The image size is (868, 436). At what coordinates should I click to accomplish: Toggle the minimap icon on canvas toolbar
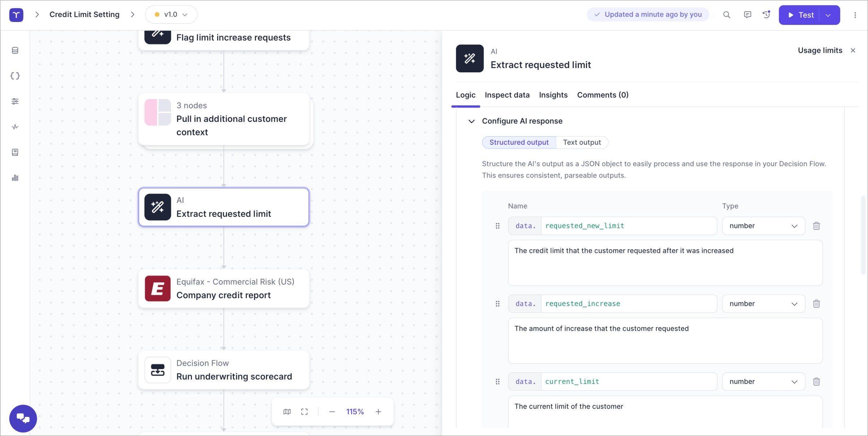click(x=287, y=412)
